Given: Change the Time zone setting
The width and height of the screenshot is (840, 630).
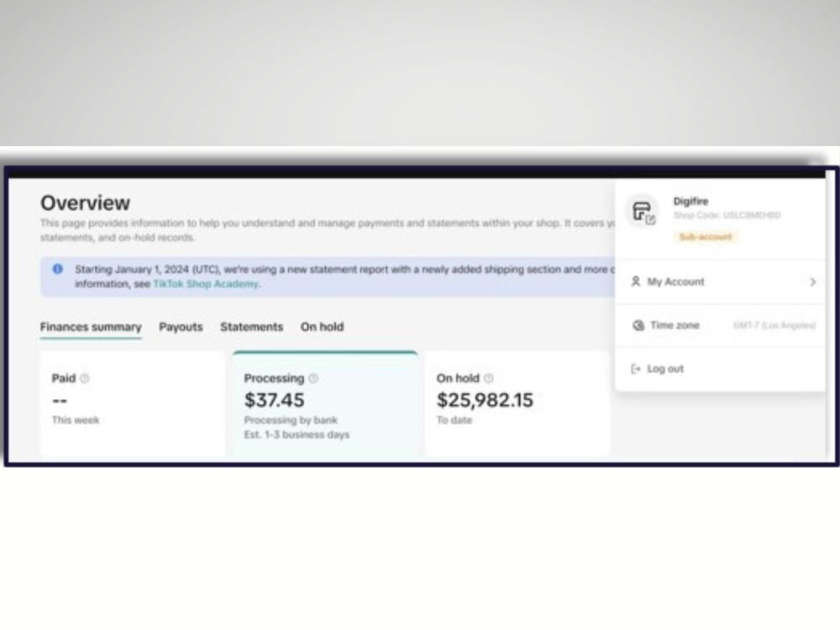Looking at the screenshot, I should 721,325.
